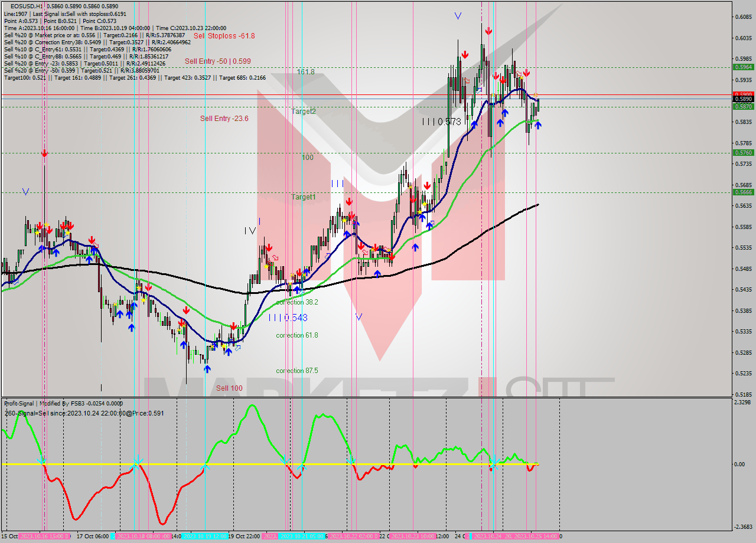The image size is (756, 543).
Task: Click the blue V marker at the left chart edge
Action: 25,191
